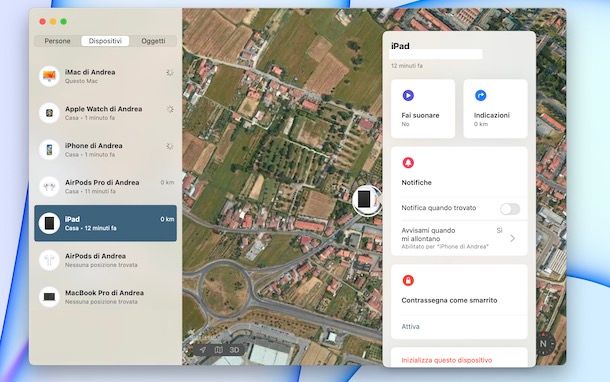Switch to the Persone tab

click(58, 41)
